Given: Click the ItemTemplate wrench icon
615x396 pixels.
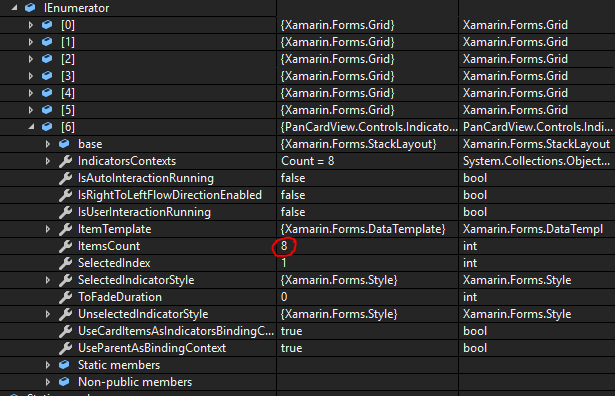Looking at the screenshot, I should coord(66,229).
